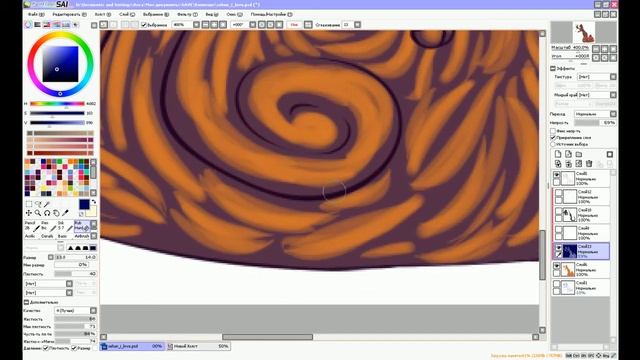This screenshot has height=360, width=640.
Task: Open the stabilizer value dropdown
Action: (358, 25)
